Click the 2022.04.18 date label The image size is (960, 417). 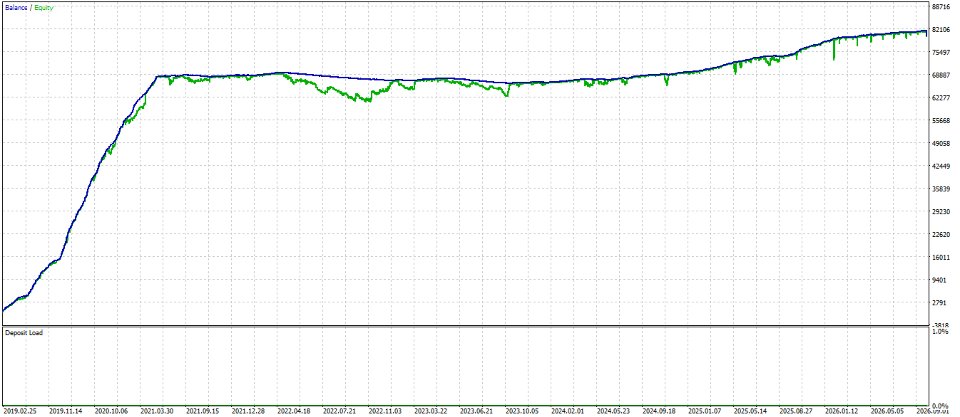(x=296, y=412)
